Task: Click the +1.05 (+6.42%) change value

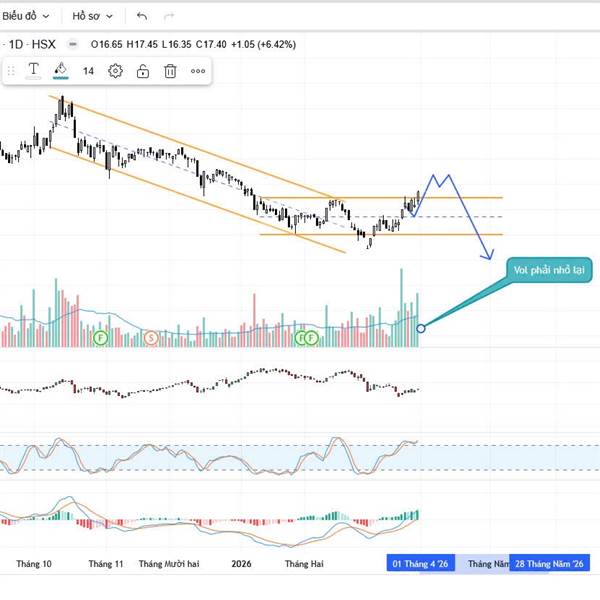Action: click(x=263, y=44)
